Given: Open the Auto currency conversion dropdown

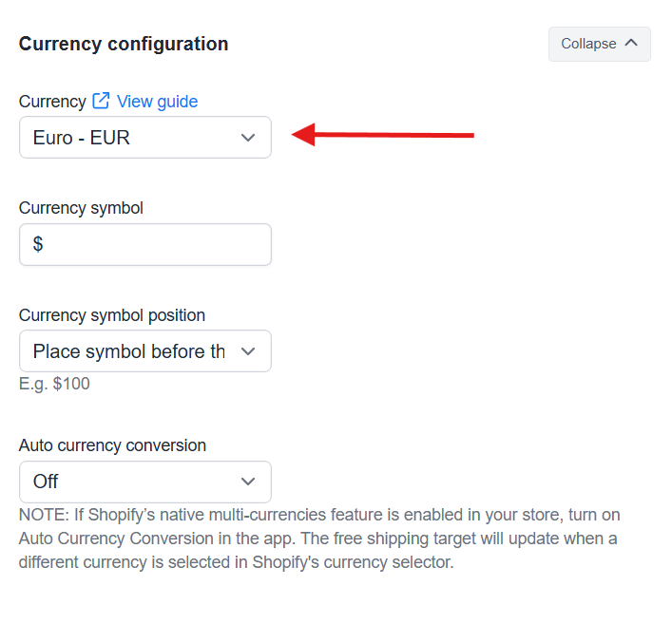Looking at the screenshot, I should (x=145, y=482).
